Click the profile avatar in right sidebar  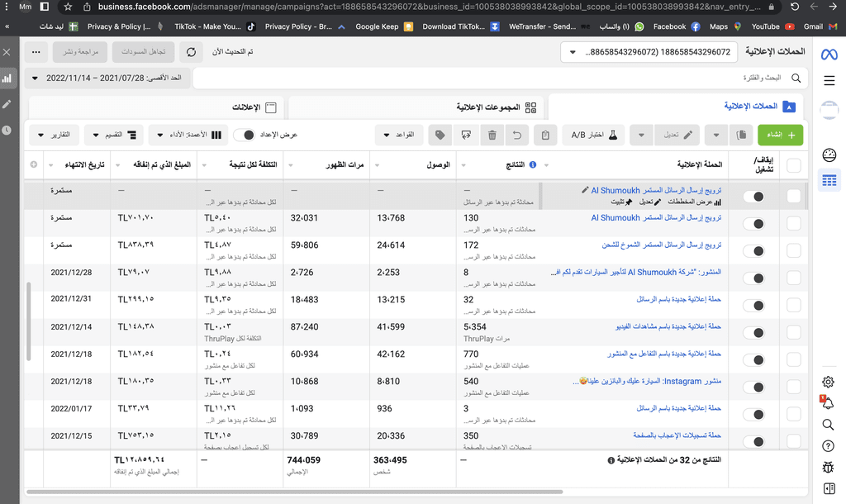pyautogui.click(x=829, y=110)
